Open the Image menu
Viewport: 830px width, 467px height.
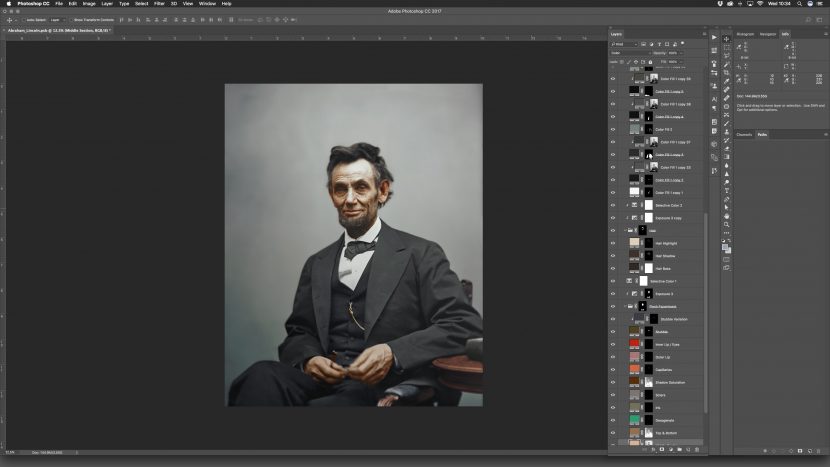(89, 4)
